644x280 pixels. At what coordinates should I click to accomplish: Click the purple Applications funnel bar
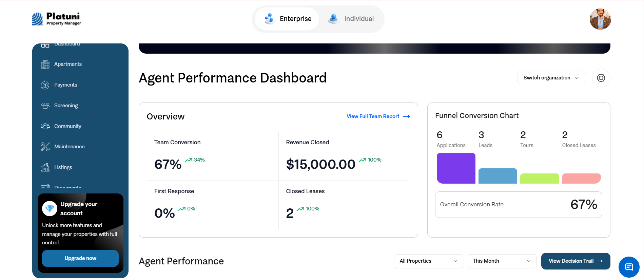pyautogui.click(x=456, y=168)
